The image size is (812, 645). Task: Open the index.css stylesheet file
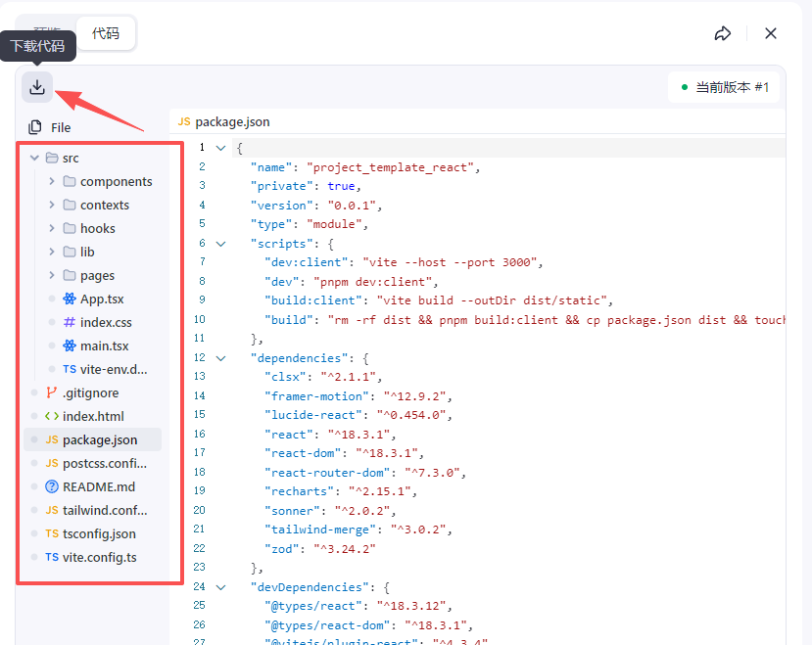pyautogui.click(x=105, y=322)
